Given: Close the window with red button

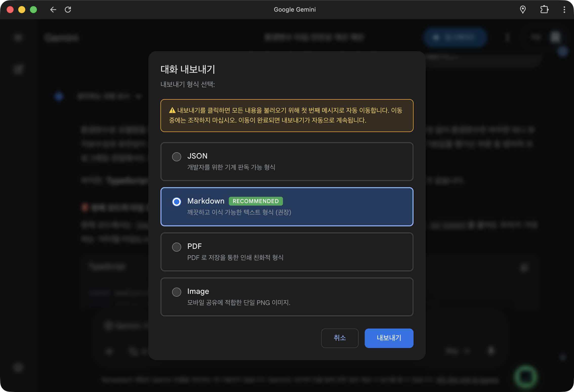Looking at the screenshot, I should pos(10,10).
